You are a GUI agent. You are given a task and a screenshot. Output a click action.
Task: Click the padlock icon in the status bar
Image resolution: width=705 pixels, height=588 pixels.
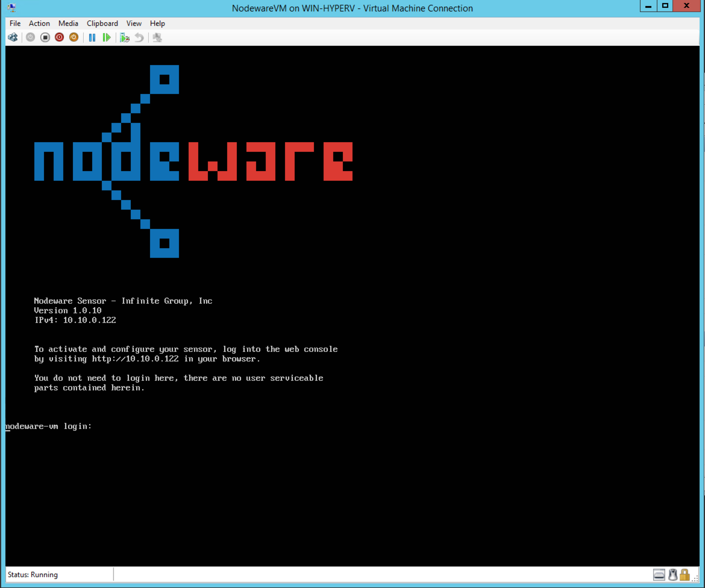(685, 574)
